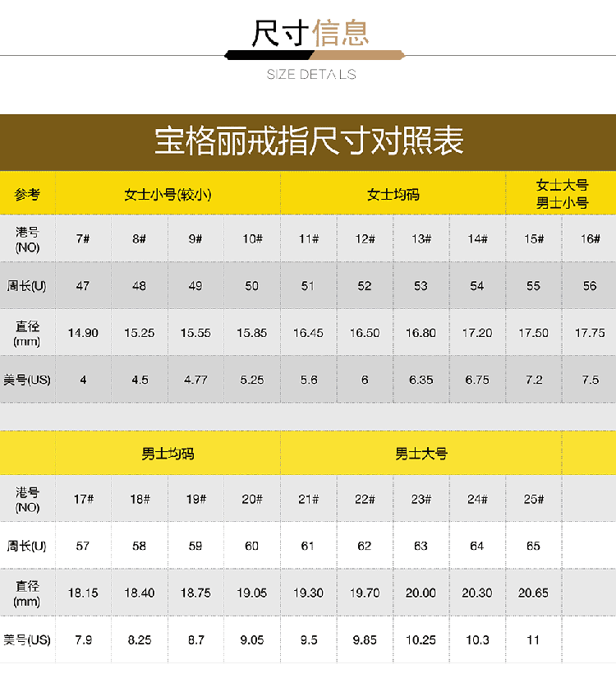Image resolution: width=616 pixels, height=697 pixels.
Task: Click US size value 11
Action: (x=533, y=640)
